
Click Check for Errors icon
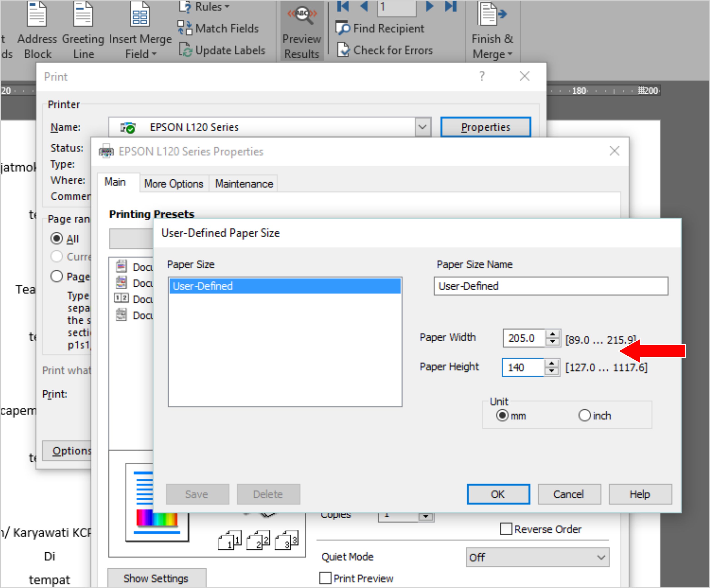coord(343,50)
